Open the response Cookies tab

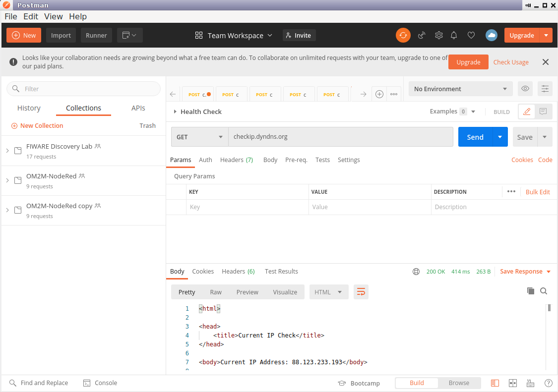point(203,271)
